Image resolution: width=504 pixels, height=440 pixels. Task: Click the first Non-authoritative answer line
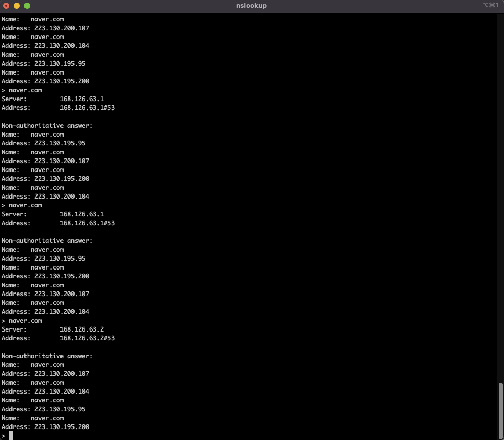click(47, 125)
